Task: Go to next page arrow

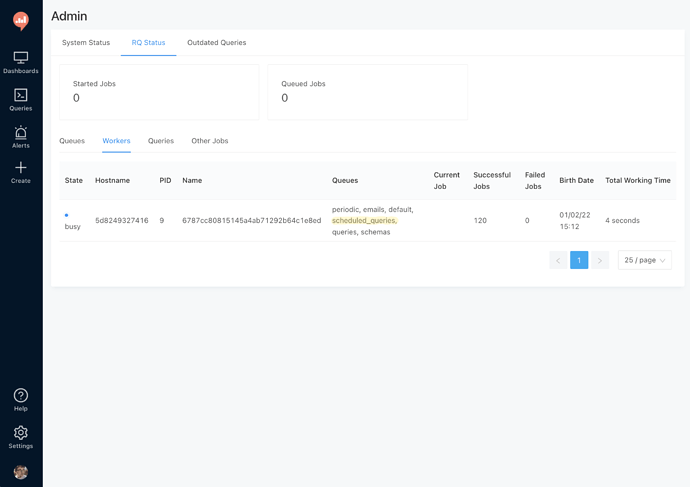Action: [x=600, y=260]
